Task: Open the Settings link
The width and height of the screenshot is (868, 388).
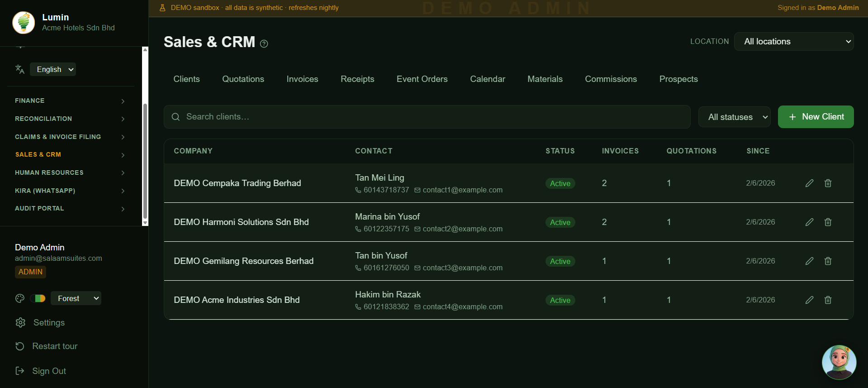Action: pyautogui.click(x=49, y=322)
